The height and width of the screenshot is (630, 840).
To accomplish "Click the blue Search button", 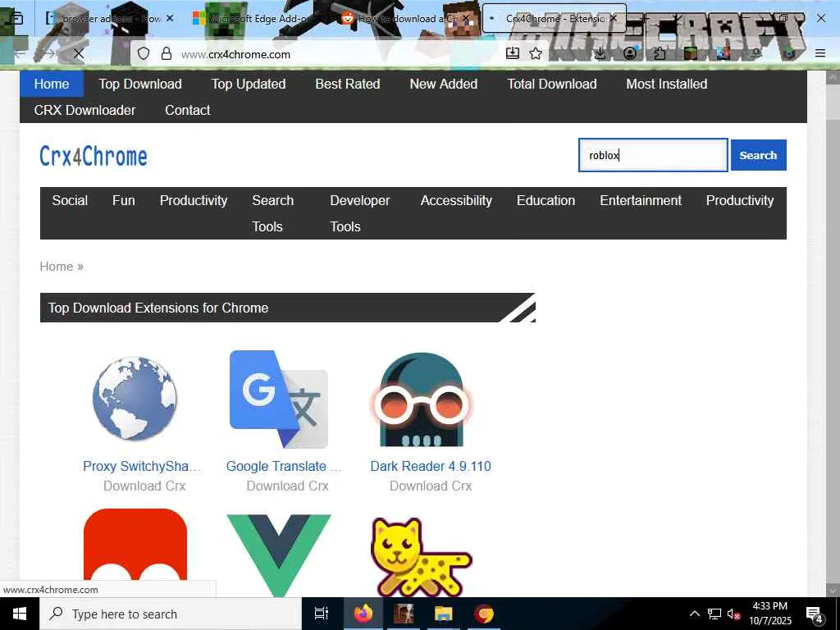I will [x=758, y=155].
